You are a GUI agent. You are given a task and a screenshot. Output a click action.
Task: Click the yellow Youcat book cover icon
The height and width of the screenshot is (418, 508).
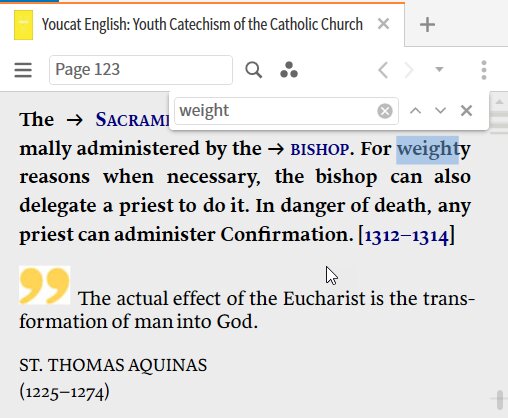[x=23, y=25]
